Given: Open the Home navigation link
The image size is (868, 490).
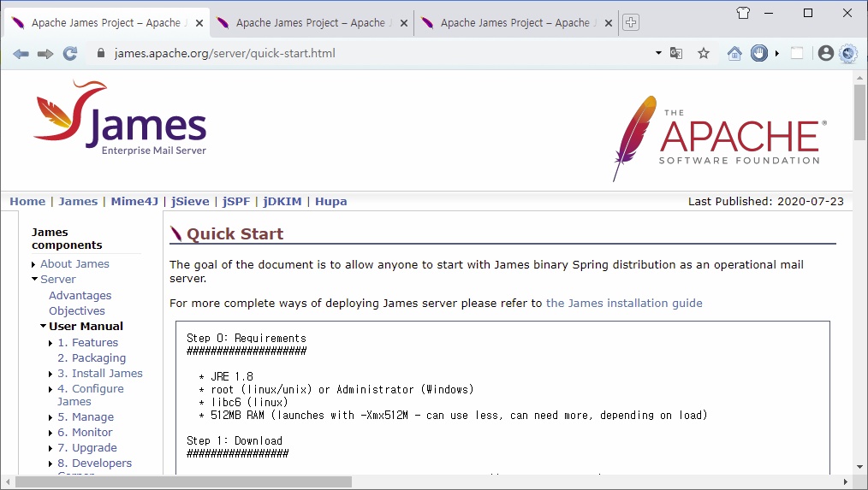Looking at the screenshot, I should tap(27, 201).
